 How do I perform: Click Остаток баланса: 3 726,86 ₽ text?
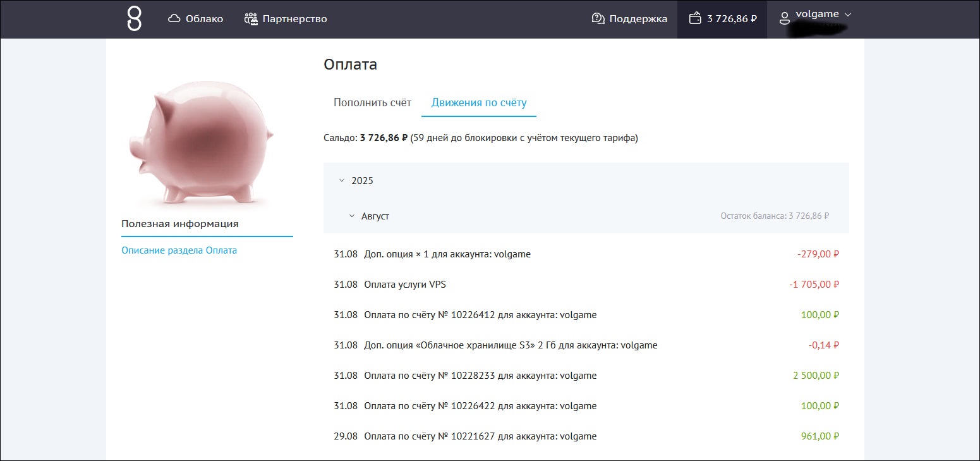pos(775,216)
